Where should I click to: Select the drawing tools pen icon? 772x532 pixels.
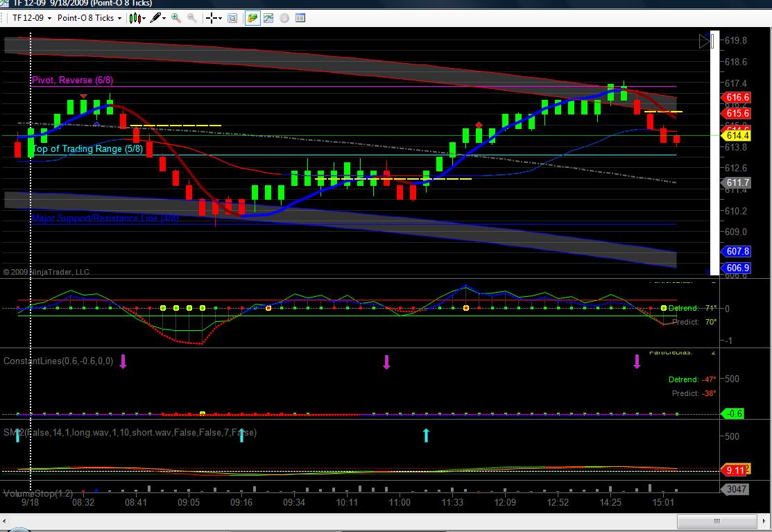[156, 18]
